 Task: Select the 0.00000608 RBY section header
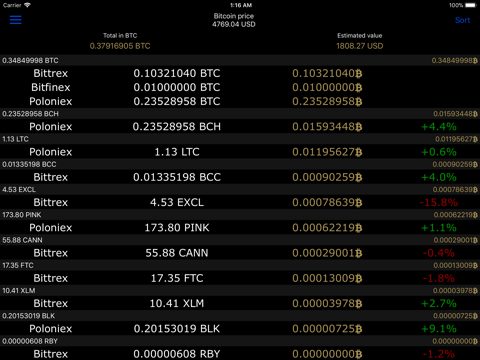[240, 341]
